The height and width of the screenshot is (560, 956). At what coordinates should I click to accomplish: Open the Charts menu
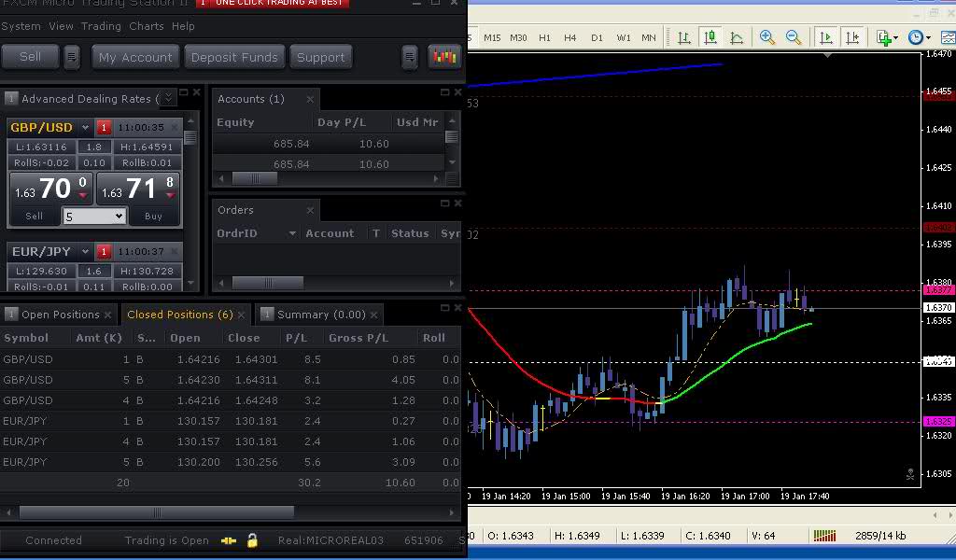coord(146,26)
